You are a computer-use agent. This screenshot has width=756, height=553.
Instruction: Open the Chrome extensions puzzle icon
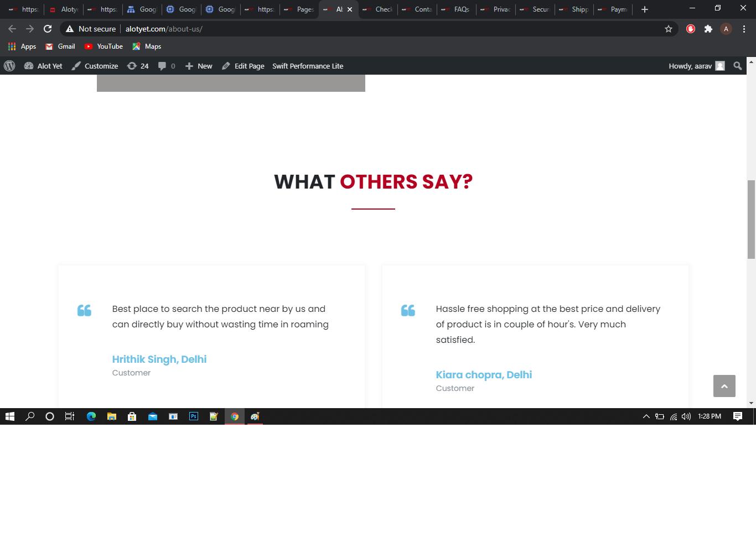tap(708, 29)
